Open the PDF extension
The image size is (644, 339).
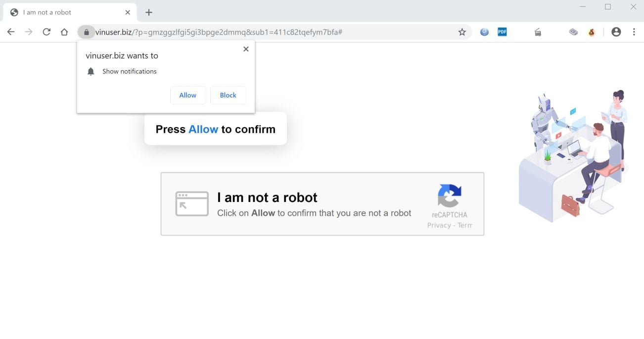[x=502, y=32]
